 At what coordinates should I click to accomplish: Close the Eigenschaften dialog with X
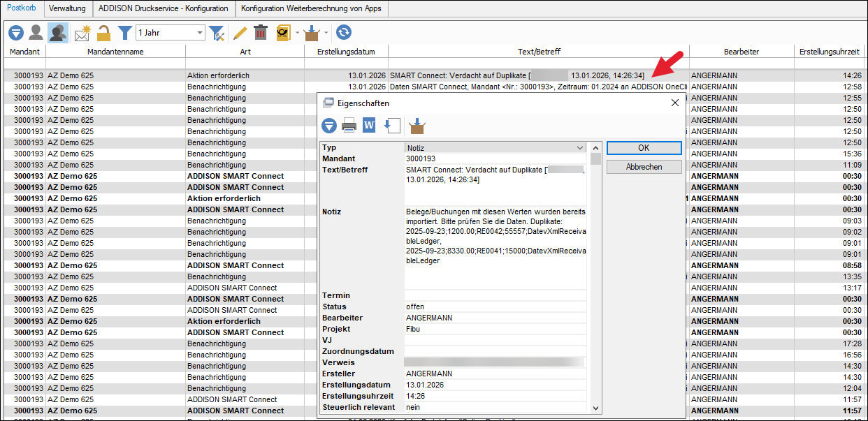pos(674,103)
